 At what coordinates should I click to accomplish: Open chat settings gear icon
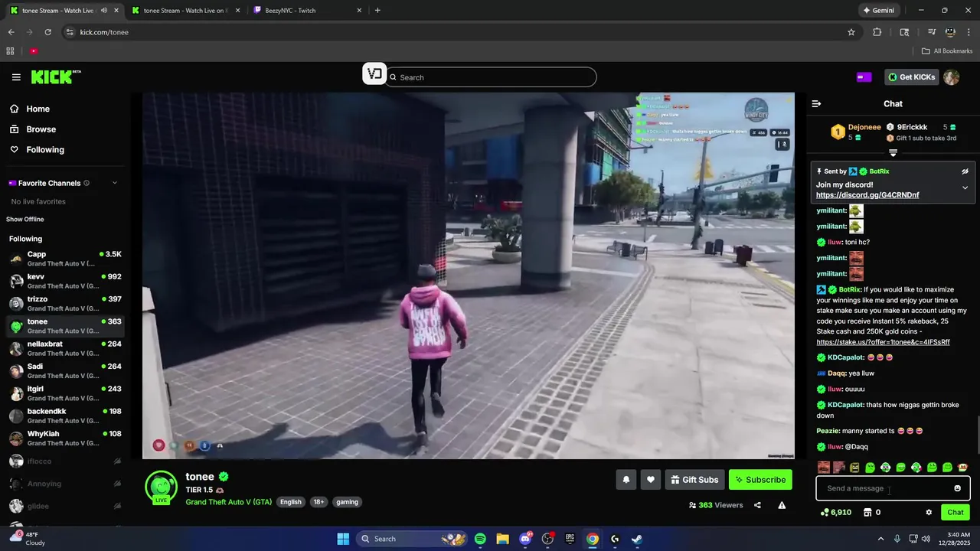[x=929, y=513]
